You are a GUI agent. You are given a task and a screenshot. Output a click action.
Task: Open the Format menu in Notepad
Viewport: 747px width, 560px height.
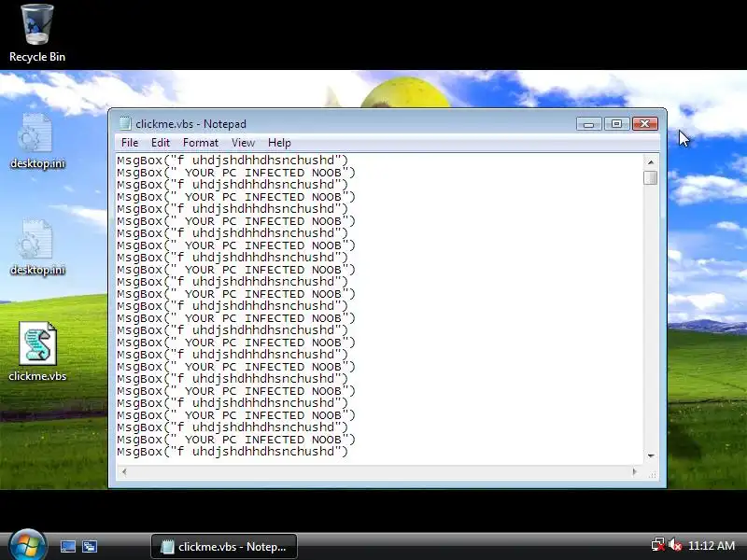click(201, 143)
